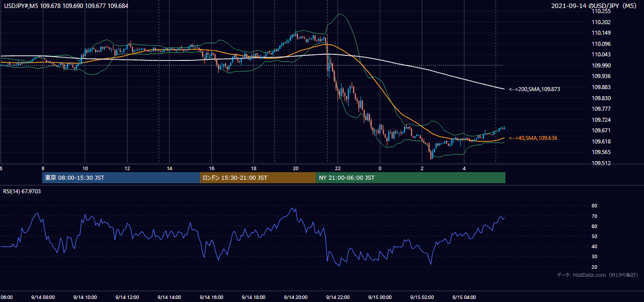Image resolution: width=644 pixels, height=302 pixels.
Task: Click hour tick 2 under price chart
Action: (422, 169)
